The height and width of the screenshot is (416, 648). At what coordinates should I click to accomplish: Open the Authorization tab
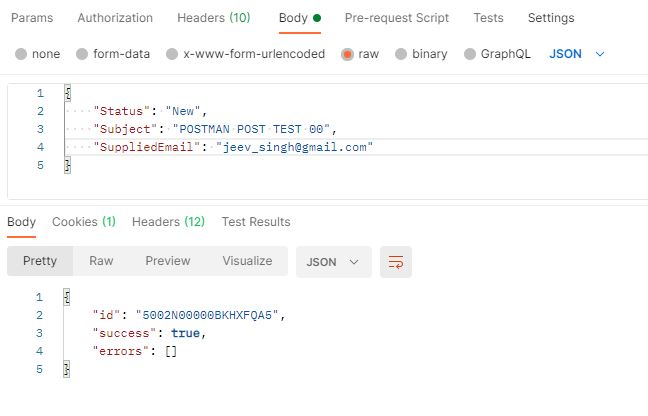click(115, 18)
